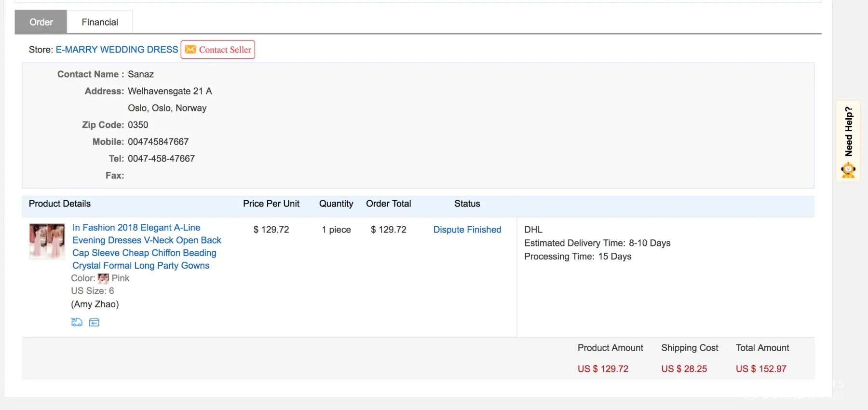
Task: Click the mobile number 004745847667
Action: pyautogui.click(x=158, y=142)
